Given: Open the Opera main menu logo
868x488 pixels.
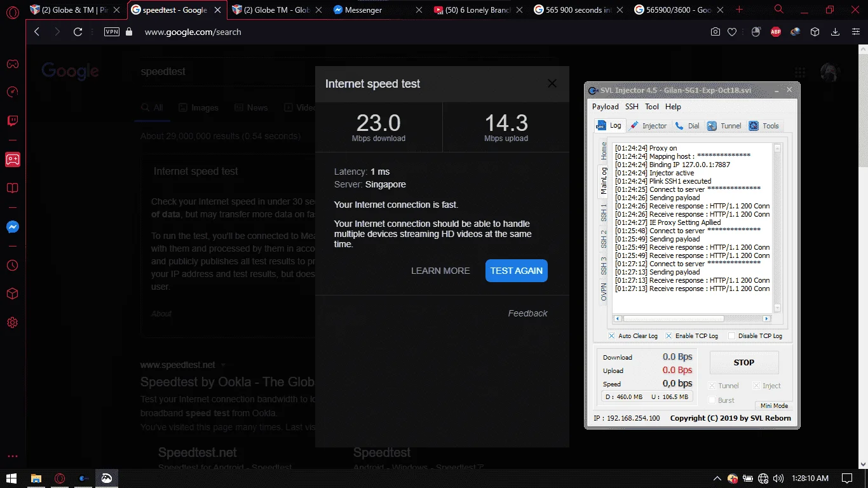Looking at the screenshot, I should coord(12,13).
